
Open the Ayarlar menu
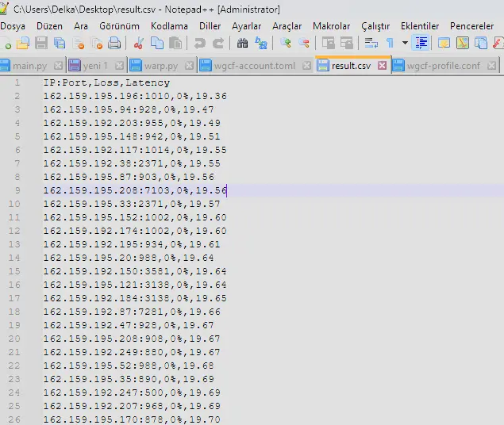(x=247, y=26)
